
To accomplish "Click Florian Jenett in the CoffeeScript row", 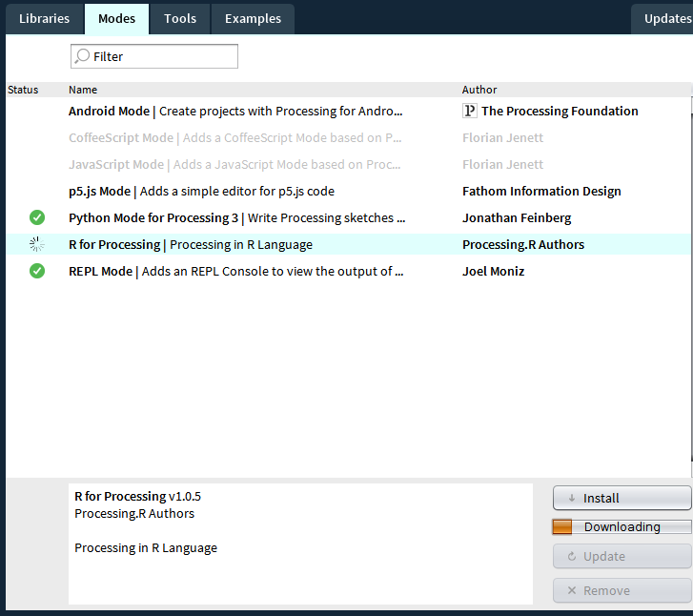I will pos(502,137).
